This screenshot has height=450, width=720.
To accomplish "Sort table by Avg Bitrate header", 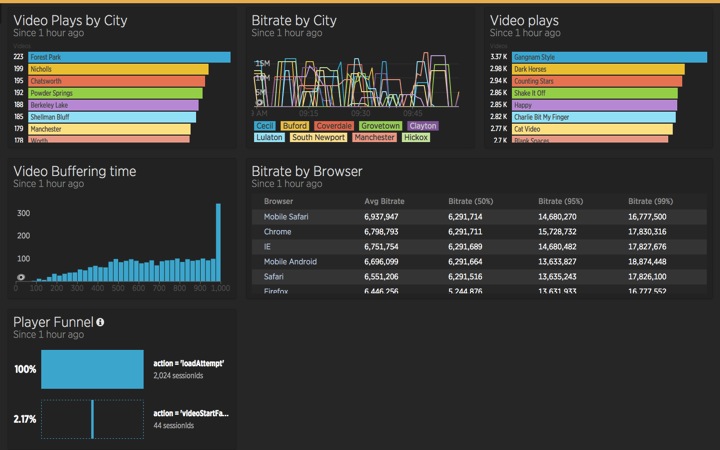I will tap(384, 201).
